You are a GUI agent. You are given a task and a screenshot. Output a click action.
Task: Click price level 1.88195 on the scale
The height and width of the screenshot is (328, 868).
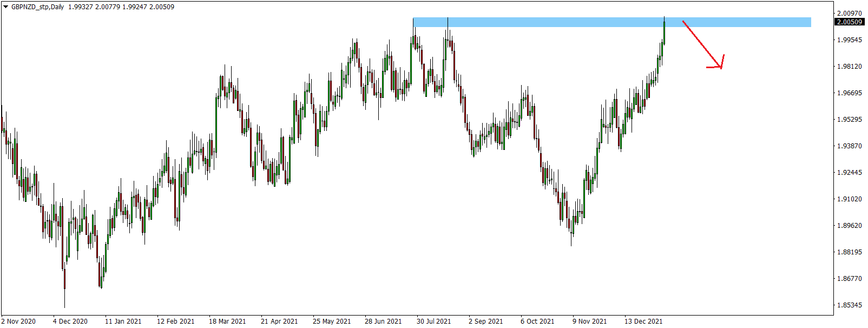click(849, 252)
